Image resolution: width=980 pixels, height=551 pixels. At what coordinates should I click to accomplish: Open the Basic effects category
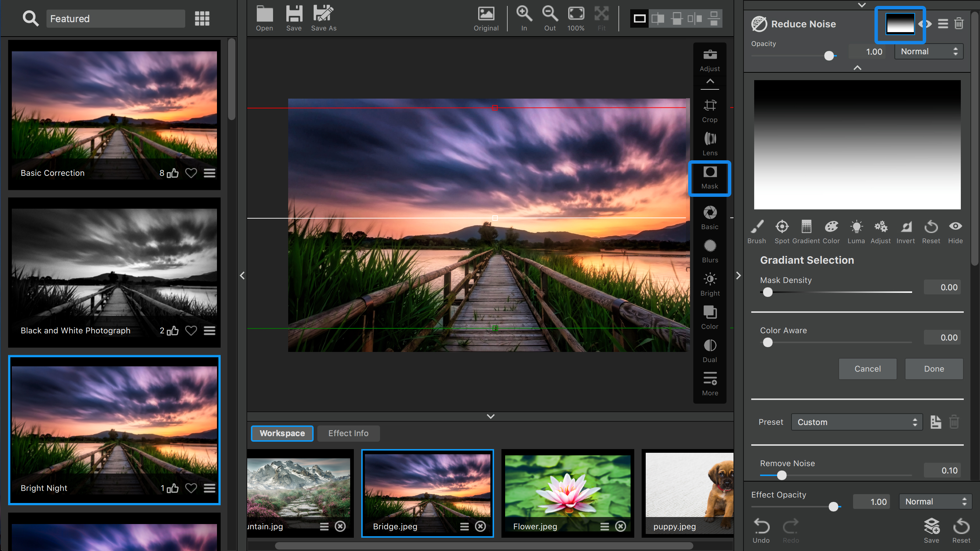[x=710, y=218]
